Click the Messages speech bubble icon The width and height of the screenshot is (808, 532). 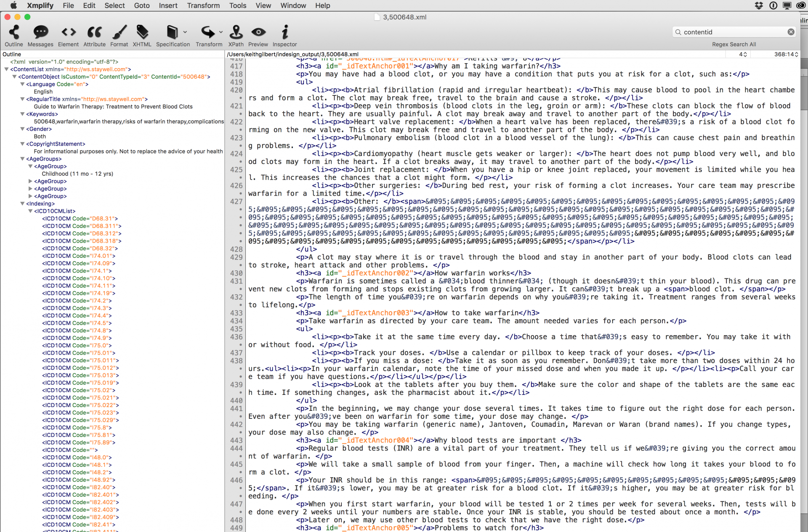pos(40,32)
